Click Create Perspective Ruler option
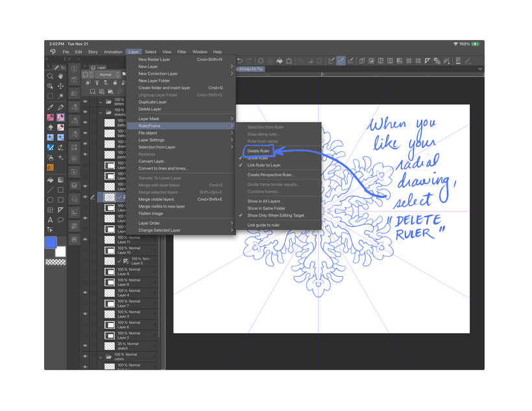 click(x=271, y=174)
